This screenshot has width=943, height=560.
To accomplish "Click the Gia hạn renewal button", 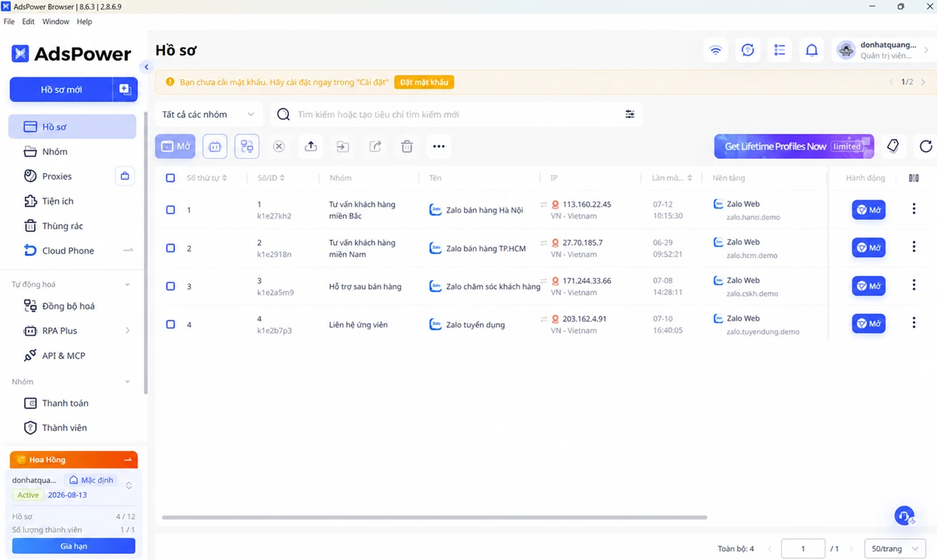I will (x=74, y=546).
